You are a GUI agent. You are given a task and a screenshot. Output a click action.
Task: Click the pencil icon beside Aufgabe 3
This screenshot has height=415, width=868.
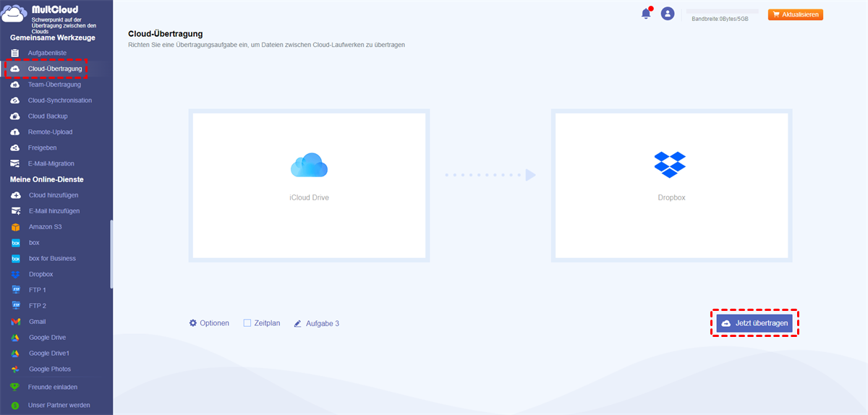point(297,324)
